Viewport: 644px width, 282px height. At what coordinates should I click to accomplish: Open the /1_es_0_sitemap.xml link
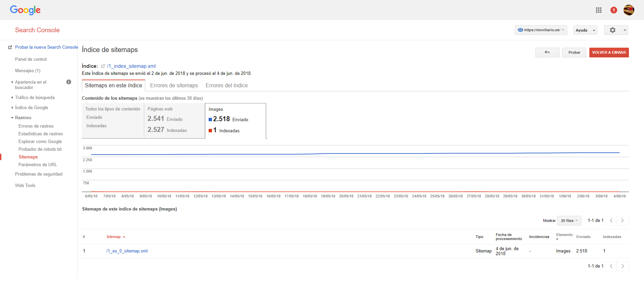(x=127, y=251)
